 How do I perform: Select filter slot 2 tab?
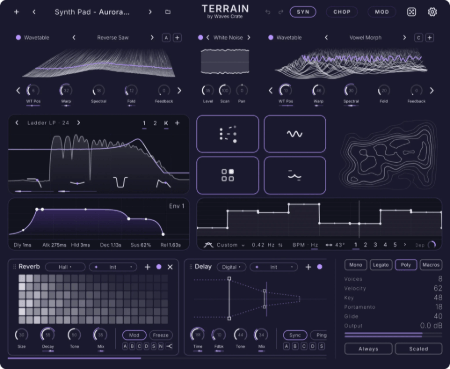[x=155, y=123]
